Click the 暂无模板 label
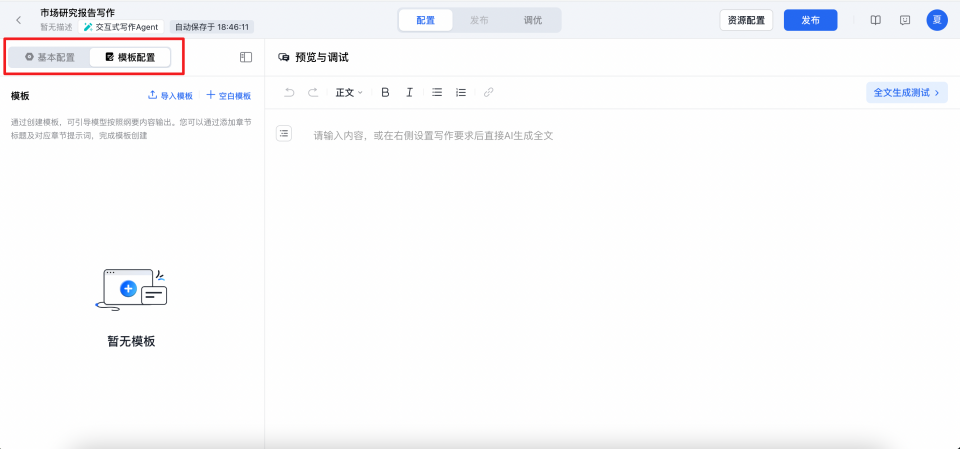 pyautogui.click(x=131, y=341)
